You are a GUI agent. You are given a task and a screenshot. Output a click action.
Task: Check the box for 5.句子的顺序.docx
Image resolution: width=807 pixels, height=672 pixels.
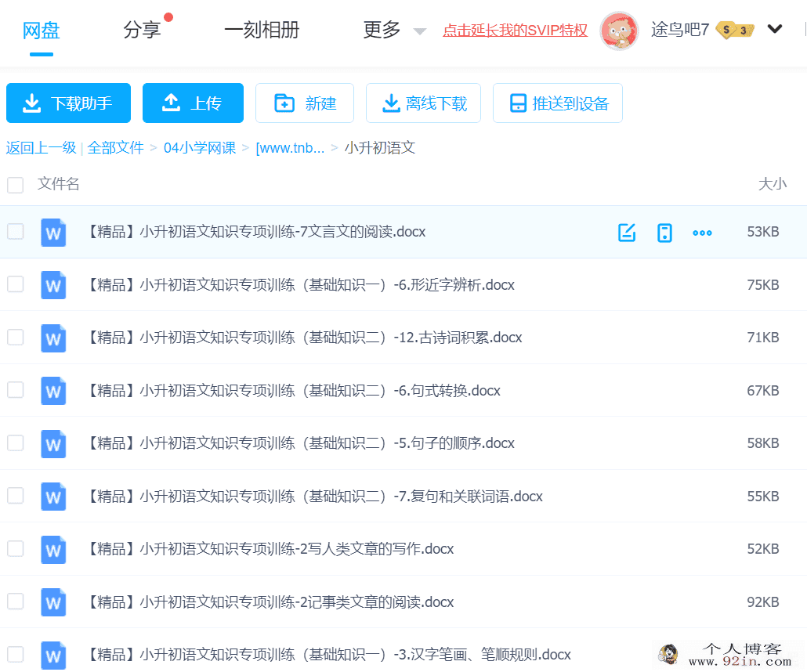coord(16,443)
